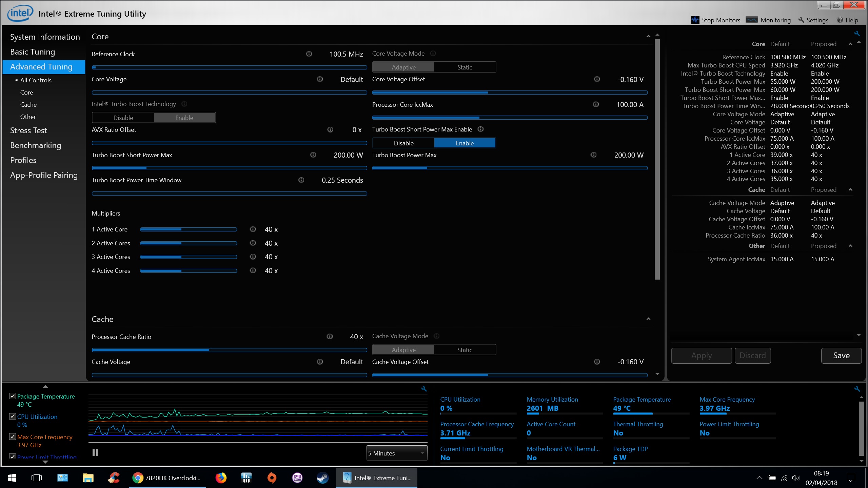This screenshot has height=488, width=868.
Task: Set Core Voltage Mode to Static
Action: click(465, 67)
